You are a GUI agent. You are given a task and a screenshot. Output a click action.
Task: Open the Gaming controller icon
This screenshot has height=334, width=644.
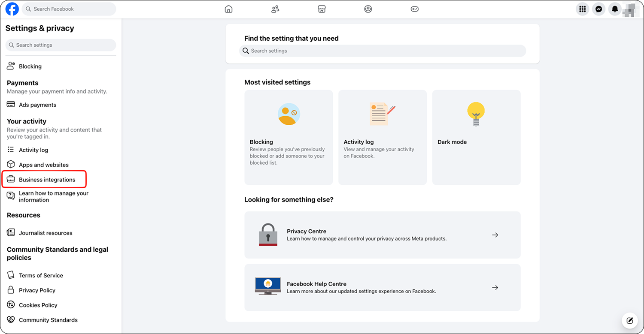click(414, 9)
